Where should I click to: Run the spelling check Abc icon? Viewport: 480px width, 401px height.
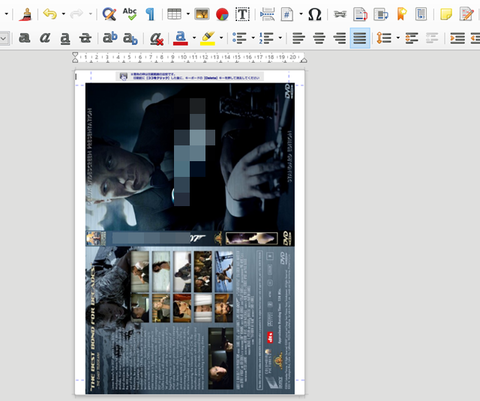[x=129, y=14]
